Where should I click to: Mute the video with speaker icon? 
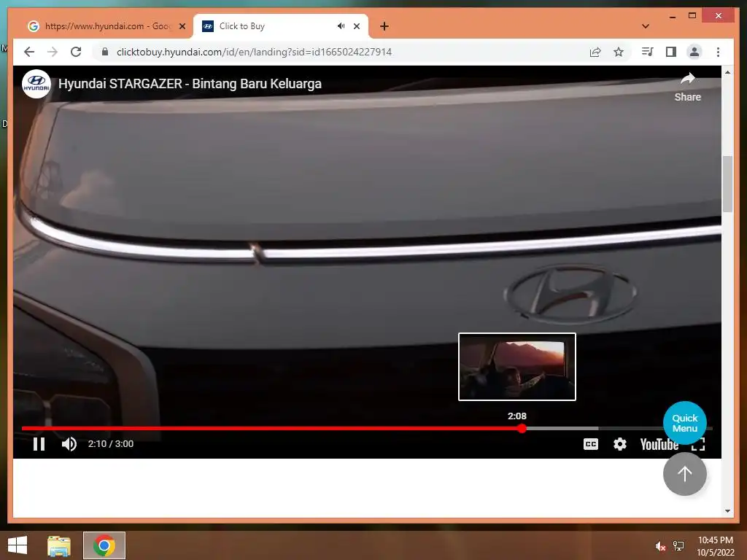point(69,444)
